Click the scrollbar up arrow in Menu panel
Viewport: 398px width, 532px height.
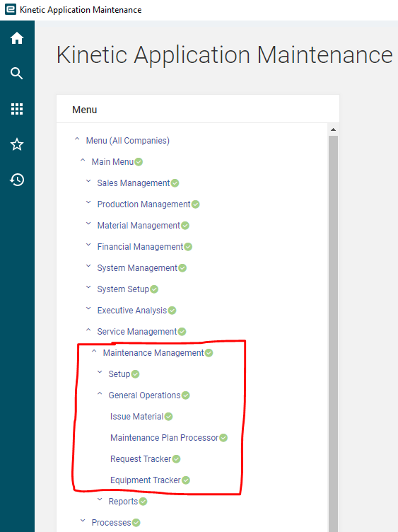[333, 129]
